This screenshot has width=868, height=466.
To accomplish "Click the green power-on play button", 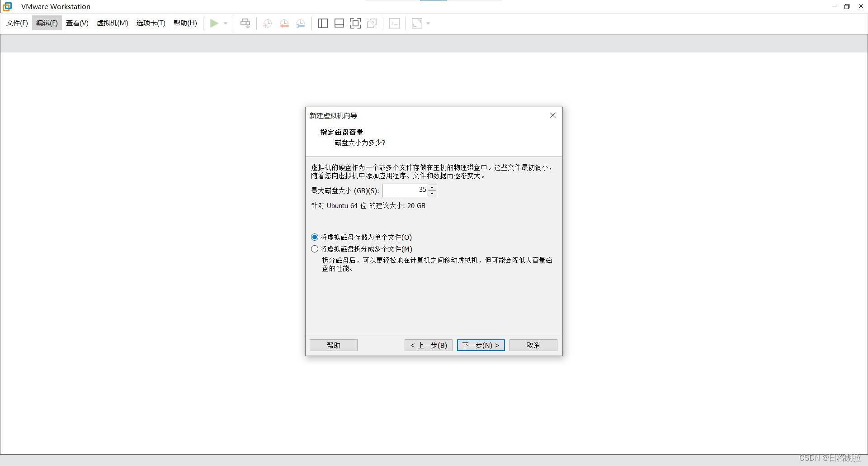I will [214, 23].
